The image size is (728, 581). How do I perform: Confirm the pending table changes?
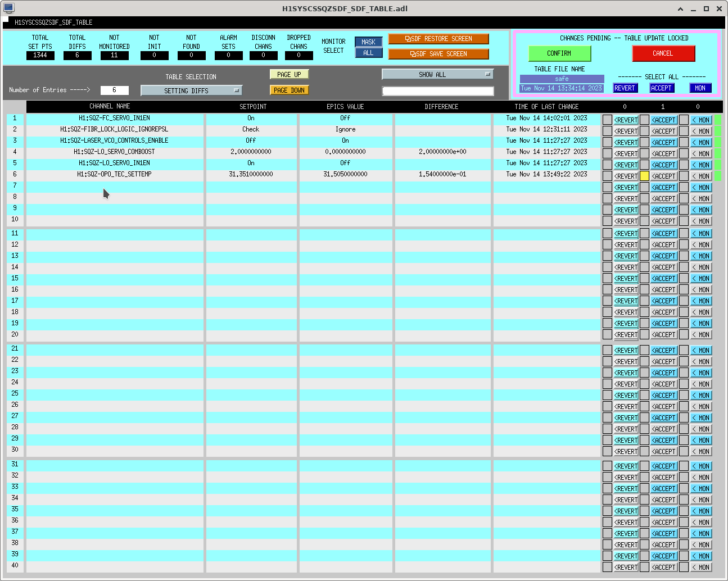(x=559, y=53)
